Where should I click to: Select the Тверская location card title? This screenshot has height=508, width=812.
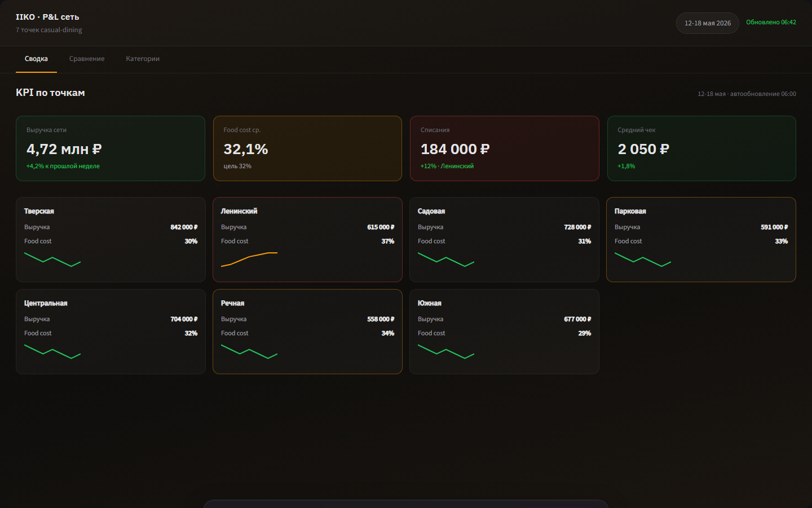[39, 211]
